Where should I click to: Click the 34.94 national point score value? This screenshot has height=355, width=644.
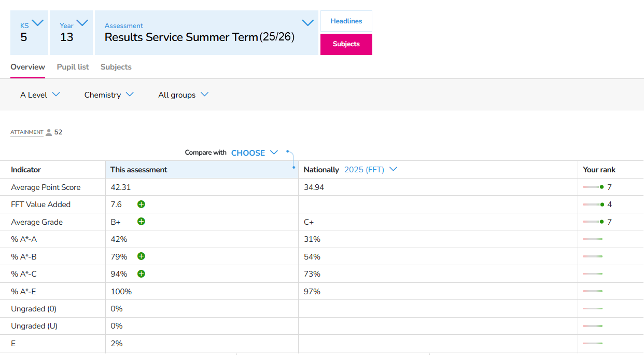pyautogui.click(x=314, y=187)
